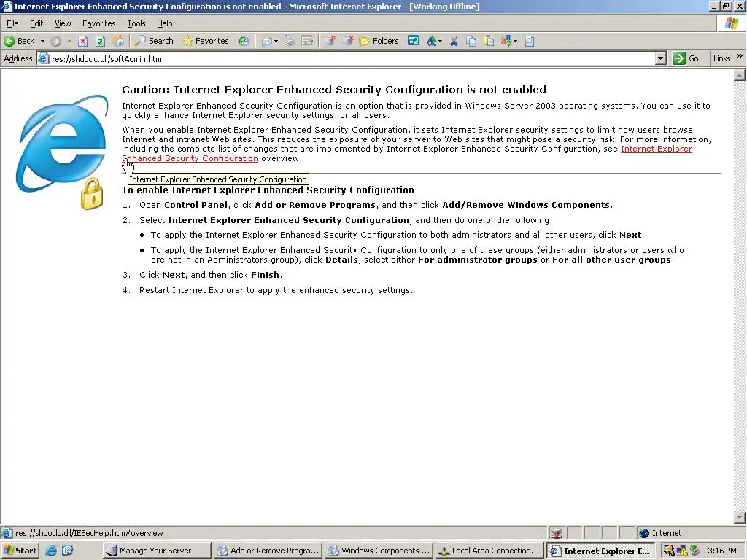
Task: Open the Search pane from the toolbar
Action: 154,41
